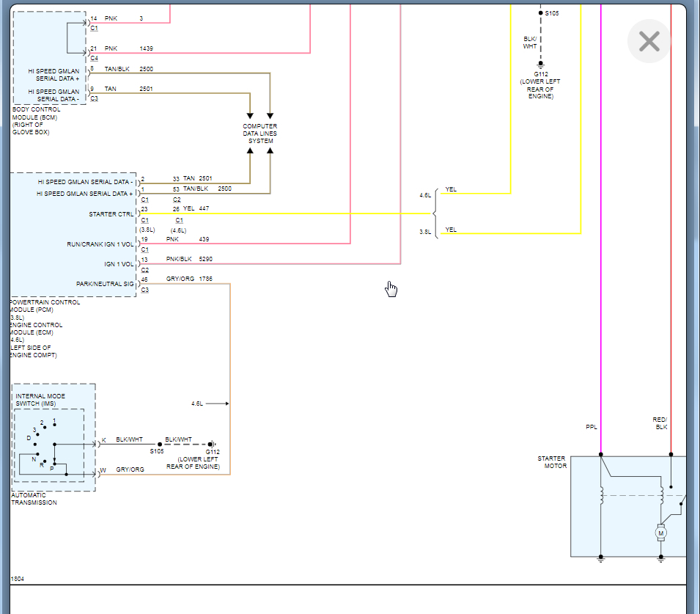Screen dimensions: 700x614
Task: Click the Automatic Transmission label
Action: (x=34, y=499)
